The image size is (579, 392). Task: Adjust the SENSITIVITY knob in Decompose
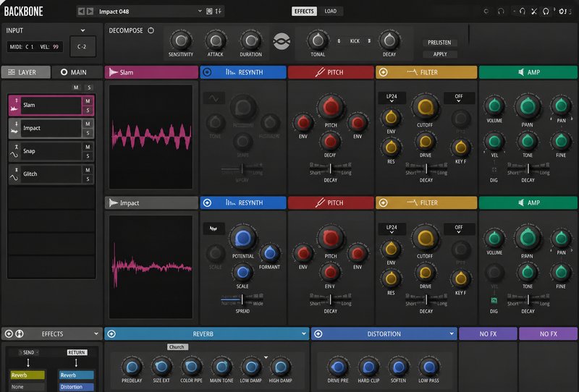(x=180, y=41)
